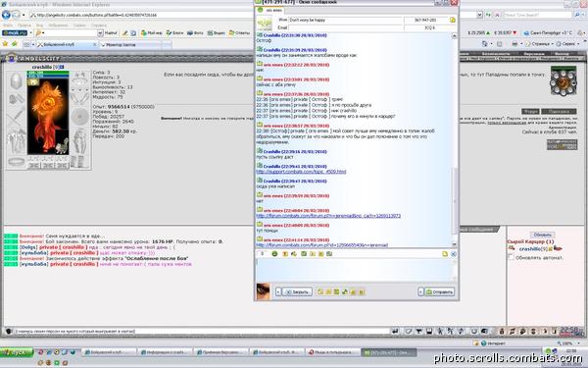This screenshot has width=588, height=368.
Task: Click the print icon on the IE command bar
Action: pos(514,44)
